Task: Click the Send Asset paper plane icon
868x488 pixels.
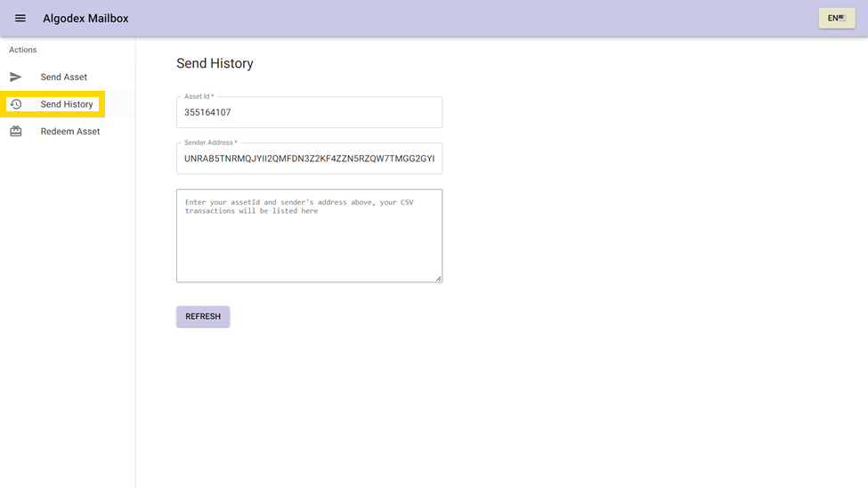Action: click(x=16, y=77)
